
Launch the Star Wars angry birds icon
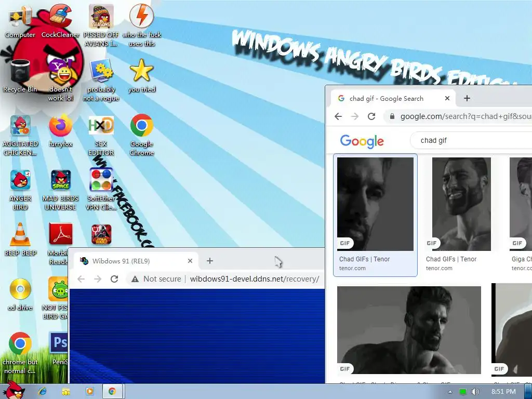point(101,234)
